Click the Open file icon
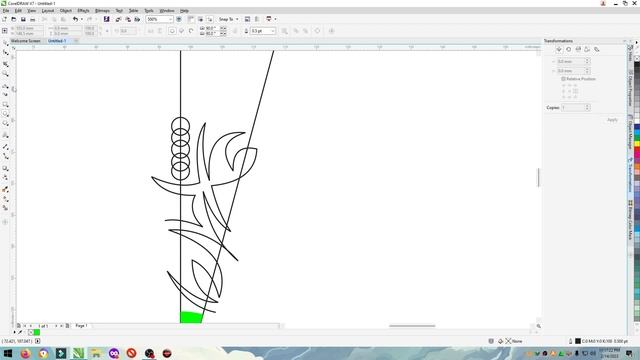Image resolution: width=640 pixels, height=360 pixels. pyautogui.click(x=14, y=19)
